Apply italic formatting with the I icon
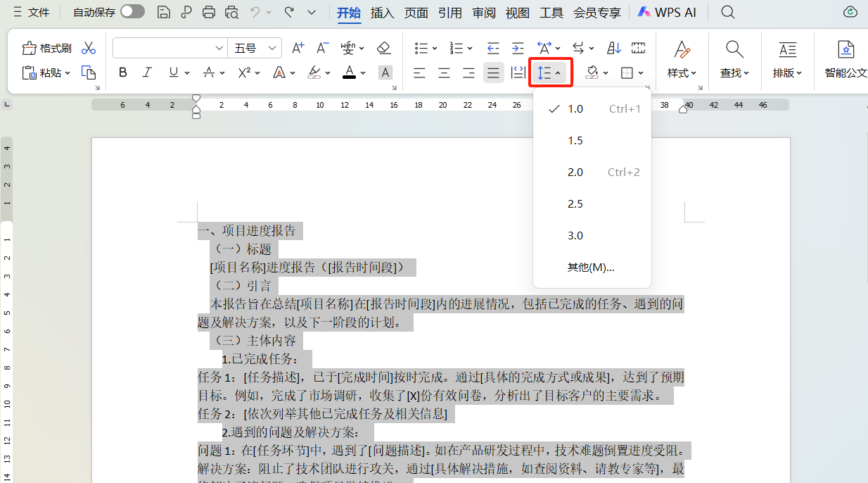 [146, 72]
